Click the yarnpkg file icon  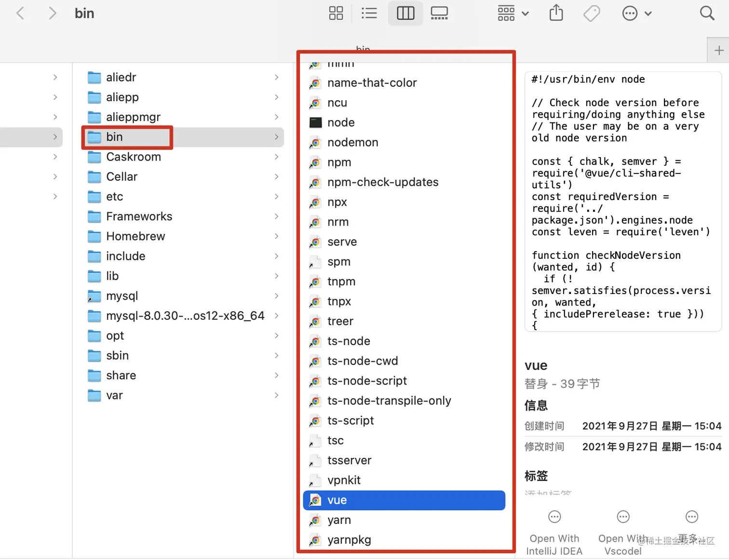[x=315, y=540]
